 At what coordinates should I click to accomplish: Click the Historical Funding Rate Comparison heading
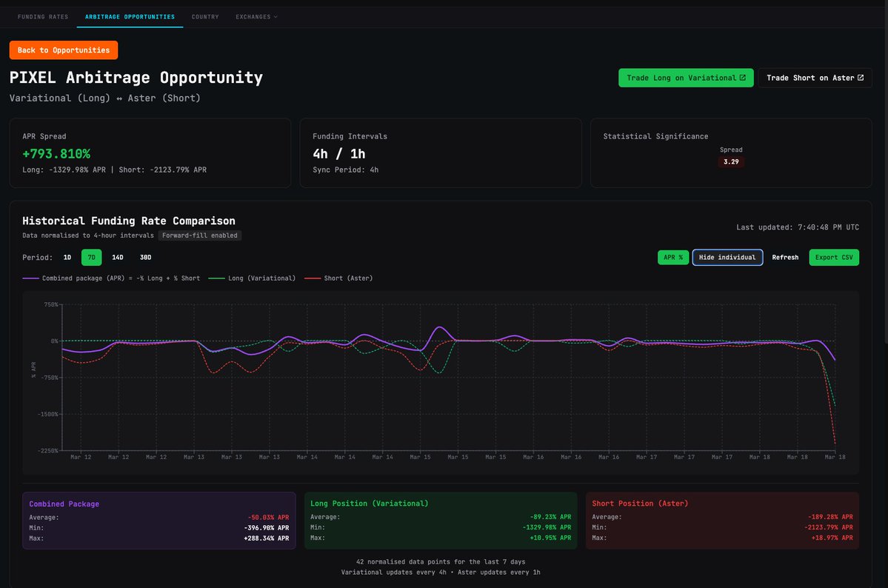pyautogui.click(x=129, y=221)
